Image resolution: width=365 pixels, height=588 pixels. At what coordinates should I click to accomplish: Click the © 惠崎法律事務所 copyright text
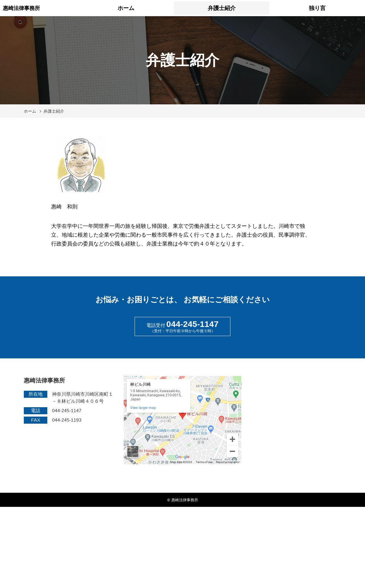click(182, 500)
